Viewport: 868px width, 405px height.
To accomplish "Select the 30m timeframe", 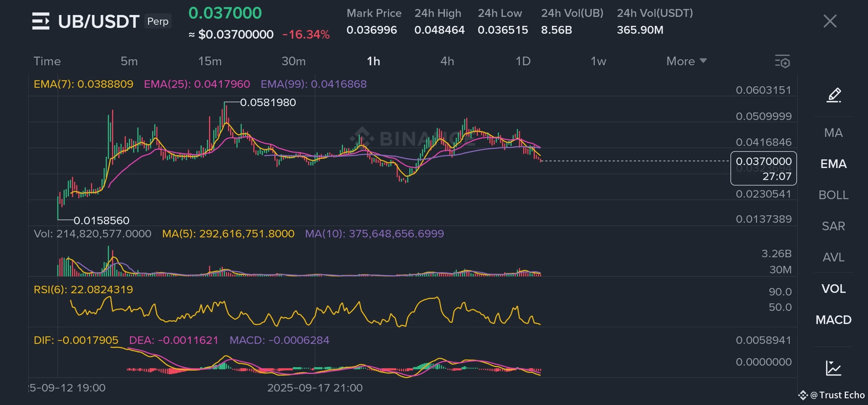I will (x=293, y=61).
